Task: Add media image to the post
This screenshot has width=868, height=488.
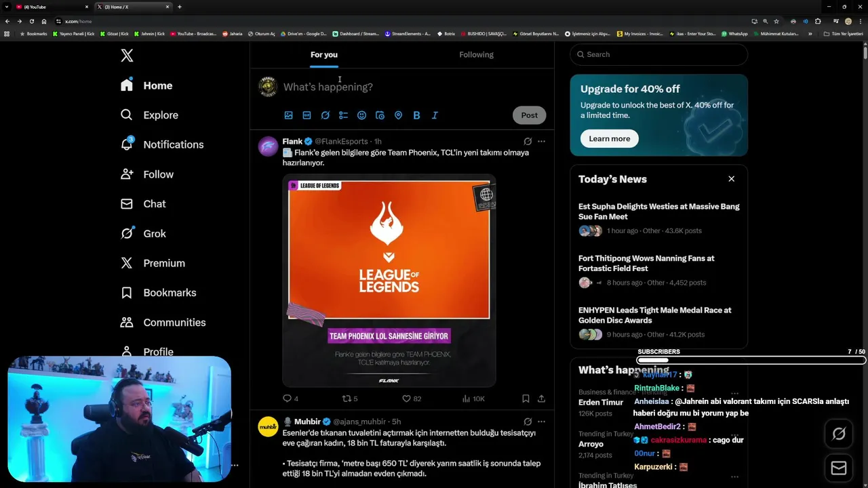Action: [288, 115]
